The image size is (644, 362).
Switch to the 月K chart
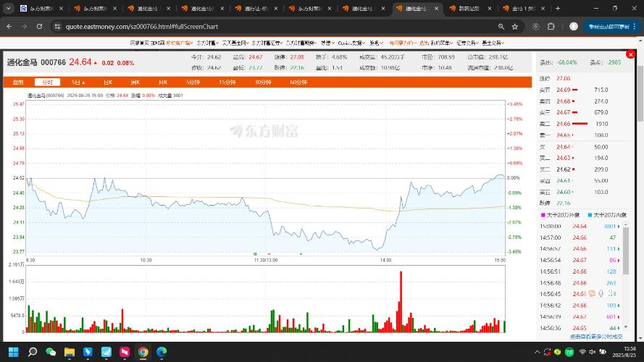coord(163,82)
